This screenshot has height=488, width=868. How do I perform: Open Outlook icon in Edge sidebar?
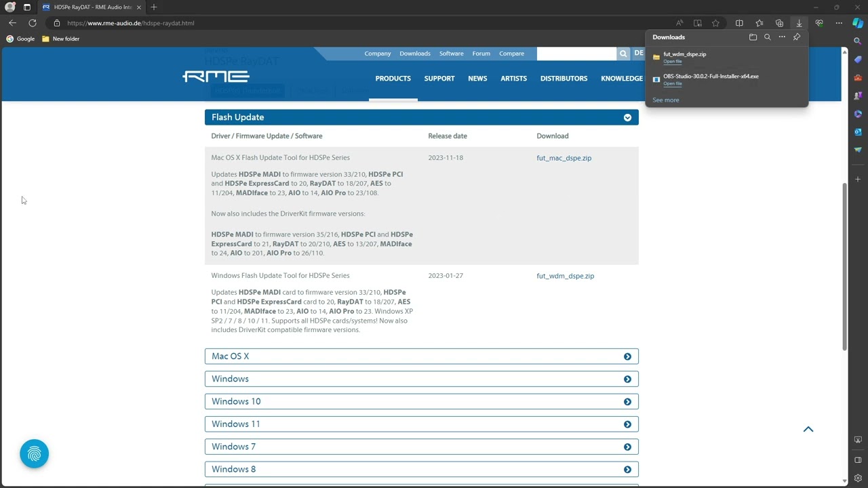click(x=858, y=132)
